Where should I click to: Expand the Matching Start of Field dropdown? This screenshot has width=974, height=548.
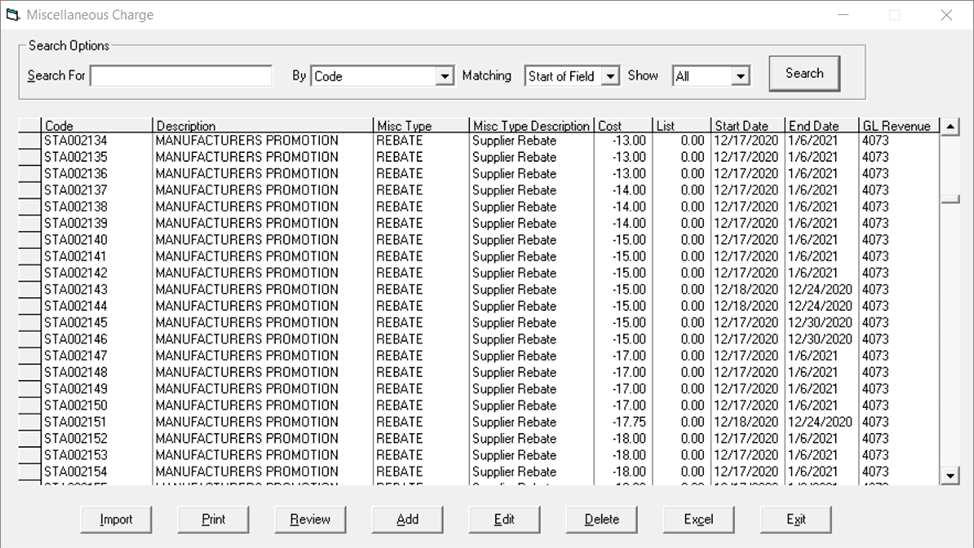coord(610,77)
